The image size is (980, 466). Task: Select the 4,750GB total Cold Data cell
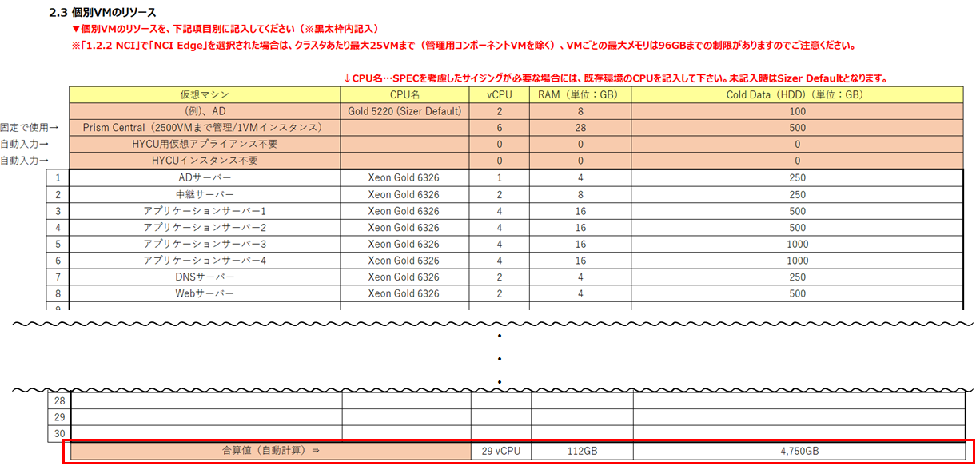point(797,451)
